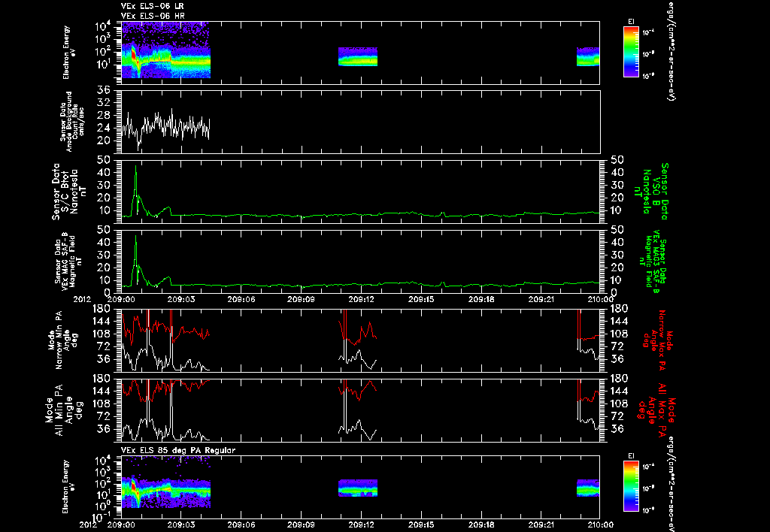Click the red 'Mode Narrow Max PA Angle' label
Screen dimensions: 770x532
click(x=659, y=340)
